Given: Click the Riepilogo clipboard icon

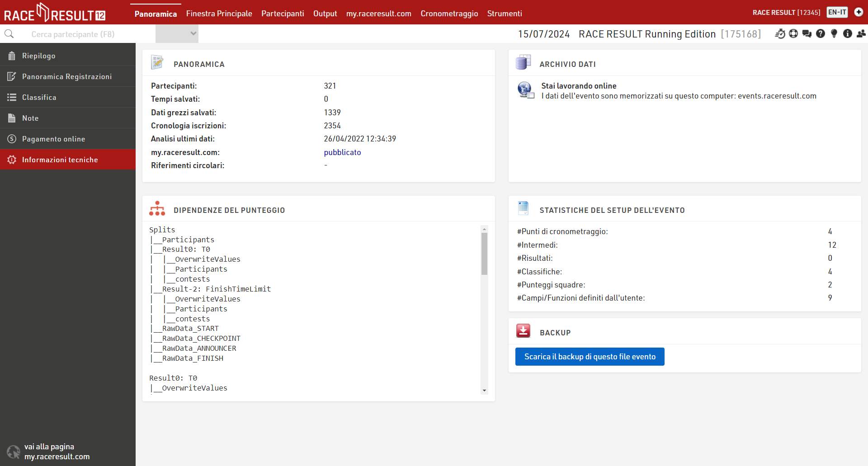Looking at the screenshot, I should [x=12, y=56].
